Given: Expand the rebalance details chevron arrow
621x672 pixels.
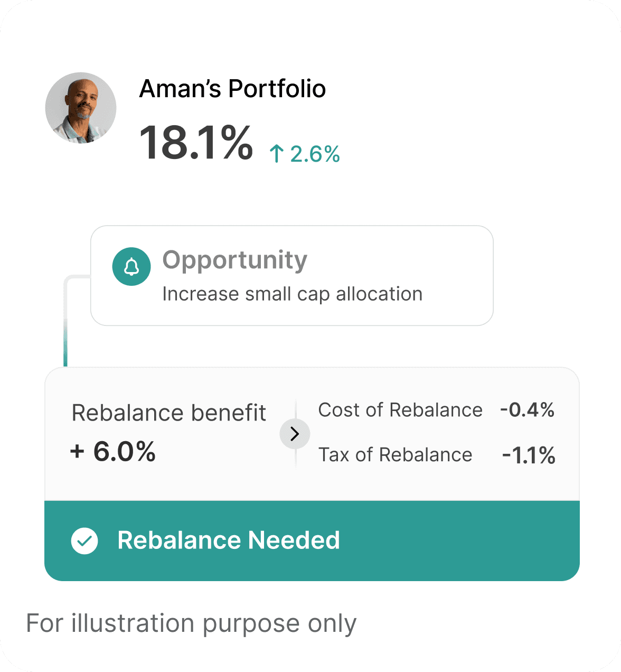Looking at the screenshot, I should [295, 434].
